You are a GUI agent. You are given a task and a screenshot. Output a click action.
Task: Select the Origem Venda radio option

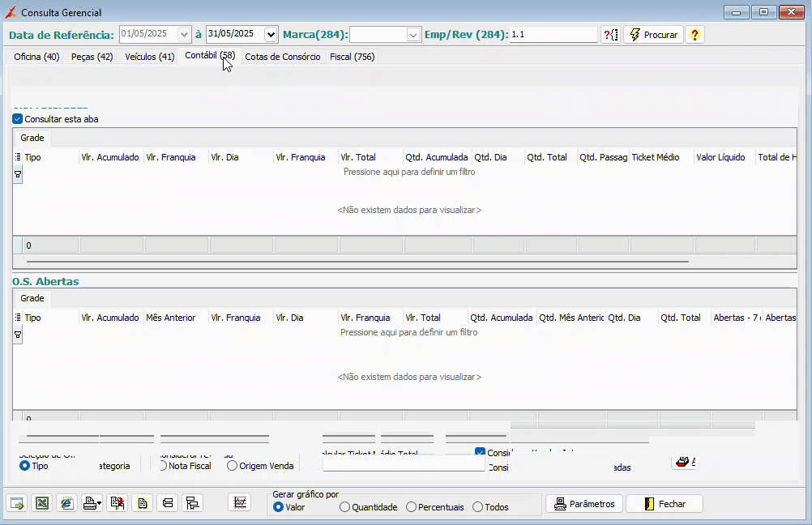[x=232, y=466]
